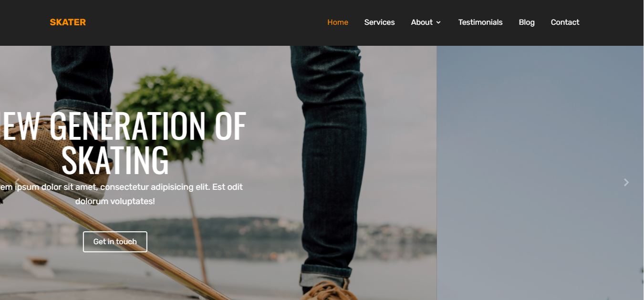Go to previous slide with left arrow
644x300 pixels.
point(16,182)
